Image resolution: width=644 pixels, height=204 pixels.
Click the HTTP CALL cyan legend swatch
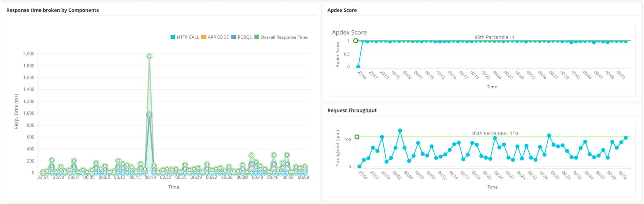coord(173,37)
